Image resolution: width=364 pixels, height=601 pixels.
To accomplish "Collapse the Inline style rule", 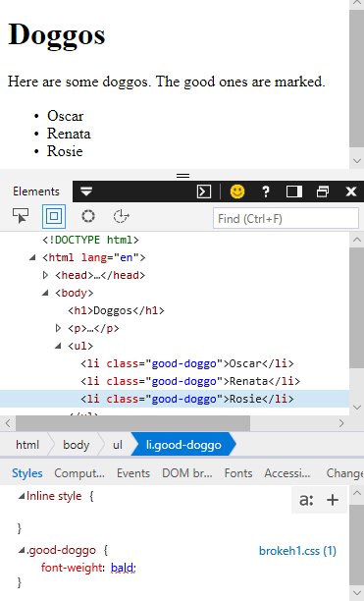I will tap(22, 496).
